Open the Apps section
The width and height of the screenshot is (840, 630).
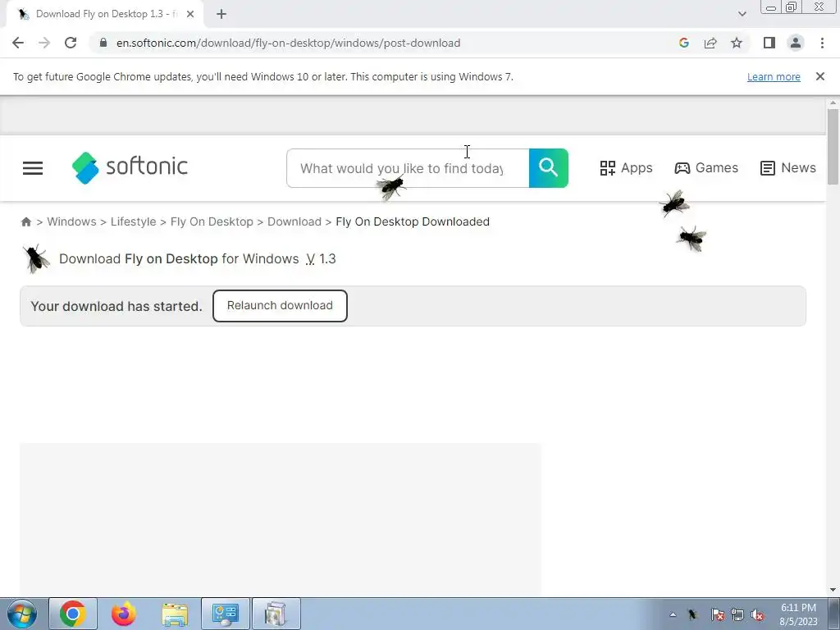point(626,168)
